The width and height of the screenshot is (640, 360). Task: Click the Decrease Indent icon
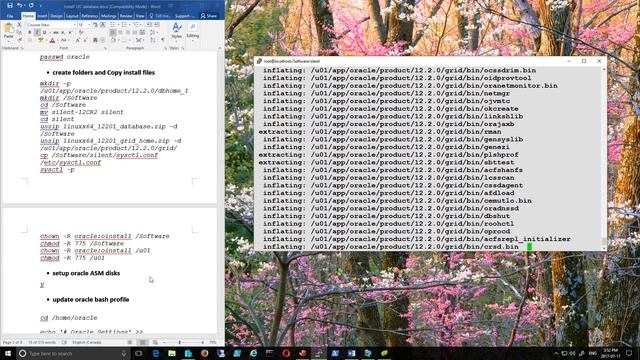(149, 24)
